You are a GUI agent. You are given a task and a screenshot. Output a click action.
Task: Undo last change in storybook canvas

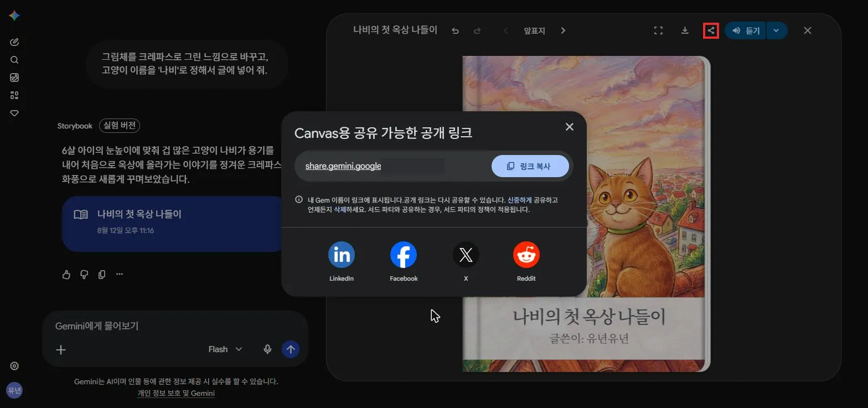click(455, 30)
